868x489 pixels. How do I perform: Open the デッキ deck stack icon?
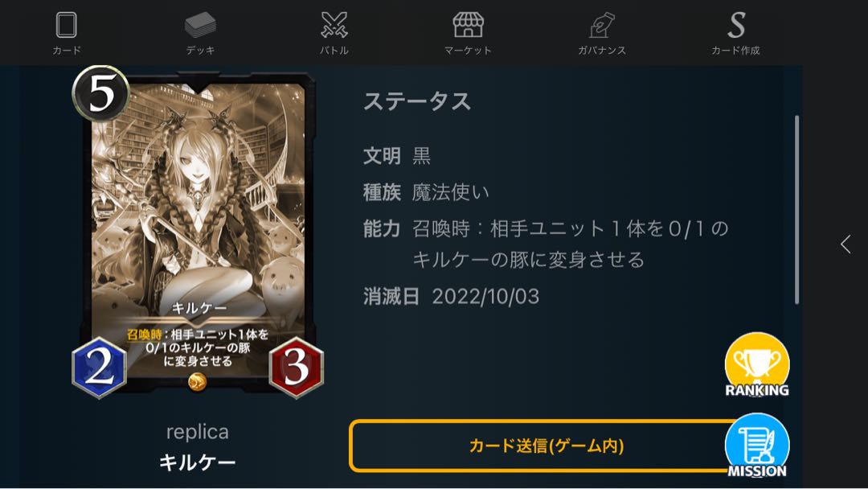(200, 26)
